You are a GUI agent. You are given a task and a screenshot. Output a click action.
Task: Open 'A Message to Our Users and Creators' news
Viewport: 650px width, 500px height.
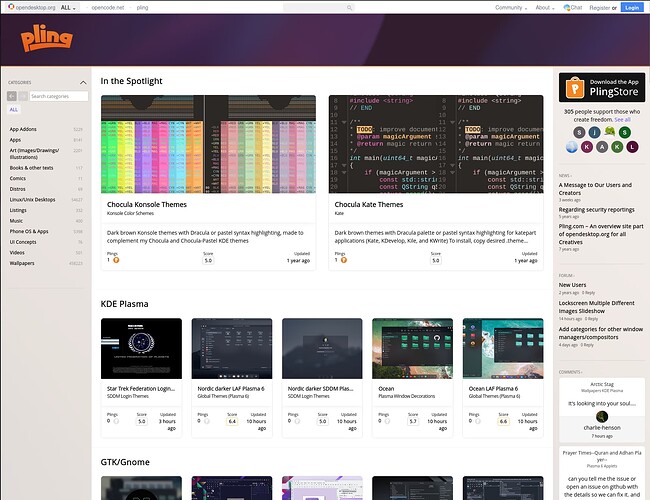coord(595,189)
